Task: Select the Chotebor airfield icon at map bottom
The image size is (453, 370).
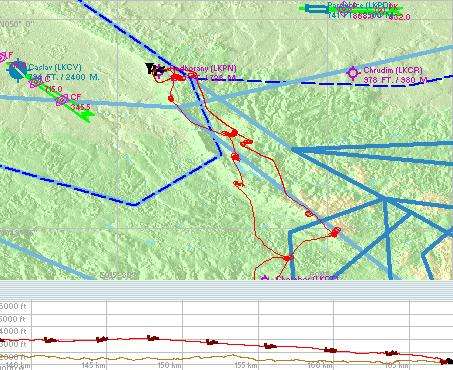Action: coord(264,278)
